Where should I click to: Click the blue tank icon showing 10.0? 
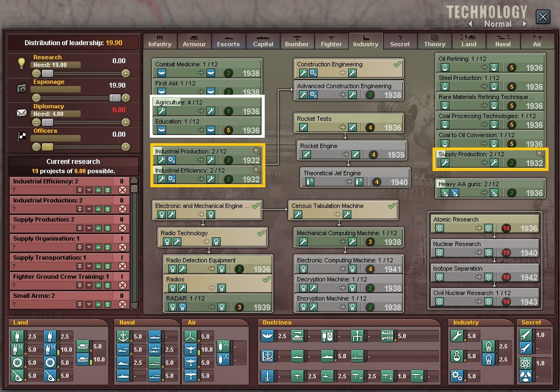click(83, 359)
